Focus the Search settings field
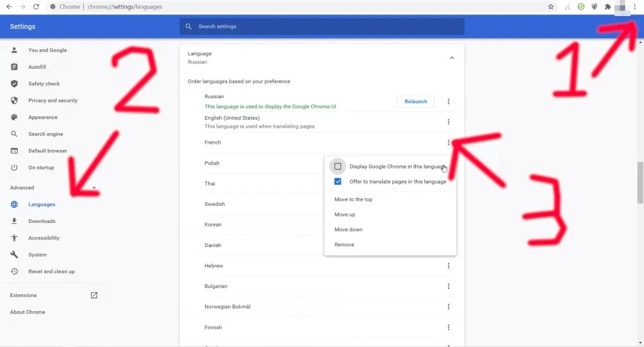 [322, 26]
